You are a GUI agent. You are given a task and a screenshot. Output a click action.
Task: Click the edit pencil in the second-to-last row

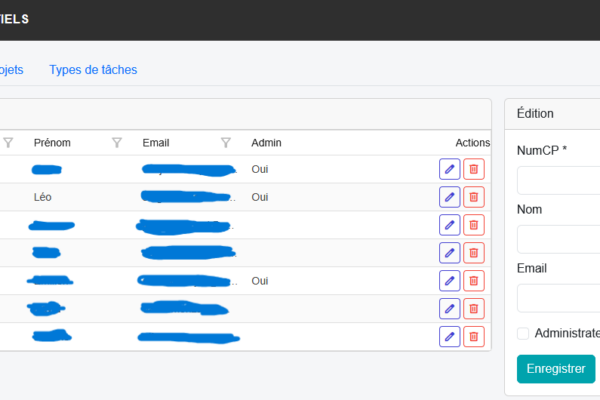(x=449, y=309)
